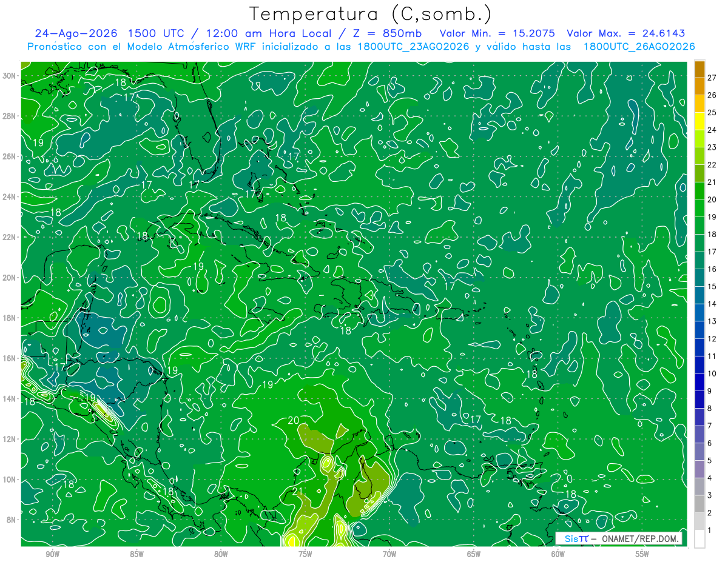Click the yellow swatch between legend 24 and 25
The height and width of the screenshot is (562, 728).
tap(699, 121)
